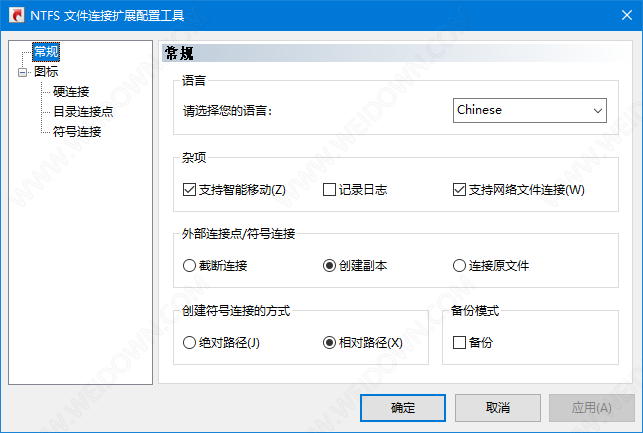Image resolution: width=643 pixels, height=433 pixels.
Task: Open the Chinese language dropdown
Action: (x=529, y=110)
